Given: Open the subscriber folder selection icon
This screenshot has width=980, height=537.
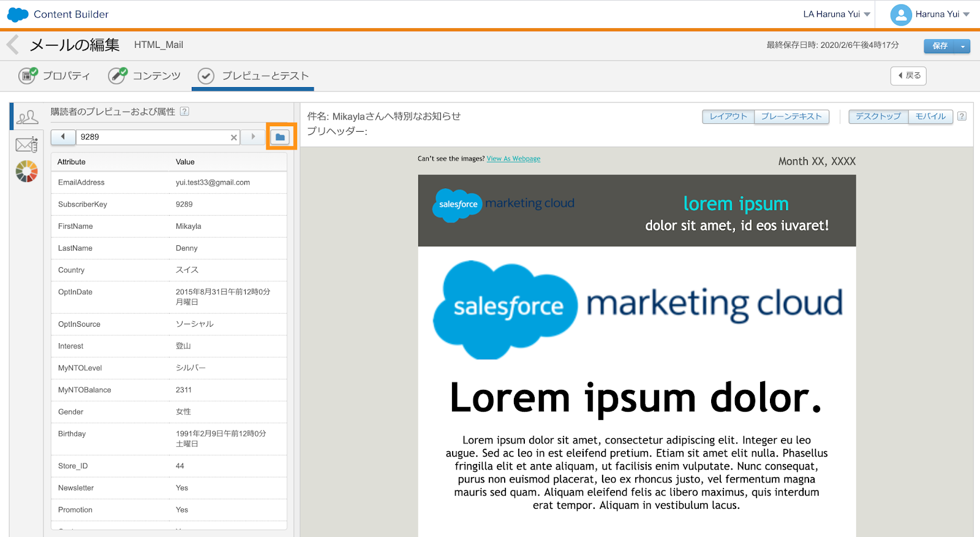Looking at the screenshot, I should pyautogui.click(x=280, y=137).
